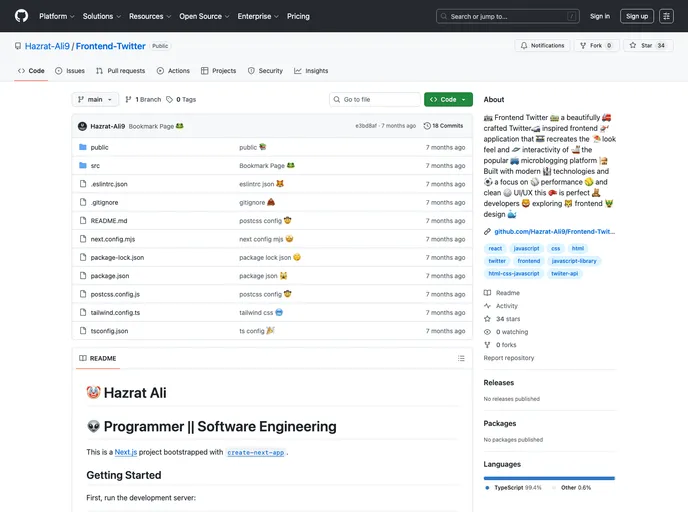This screenshot has height=512, width=688.
Task: Click the Sign in link
Action: (600, 16)
